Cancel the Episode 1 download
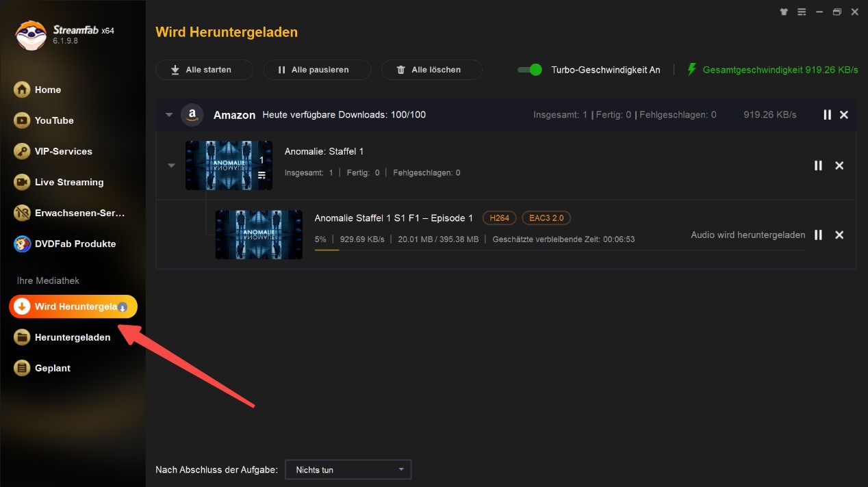Screen dimensions: 868x487 pos(839,235)
